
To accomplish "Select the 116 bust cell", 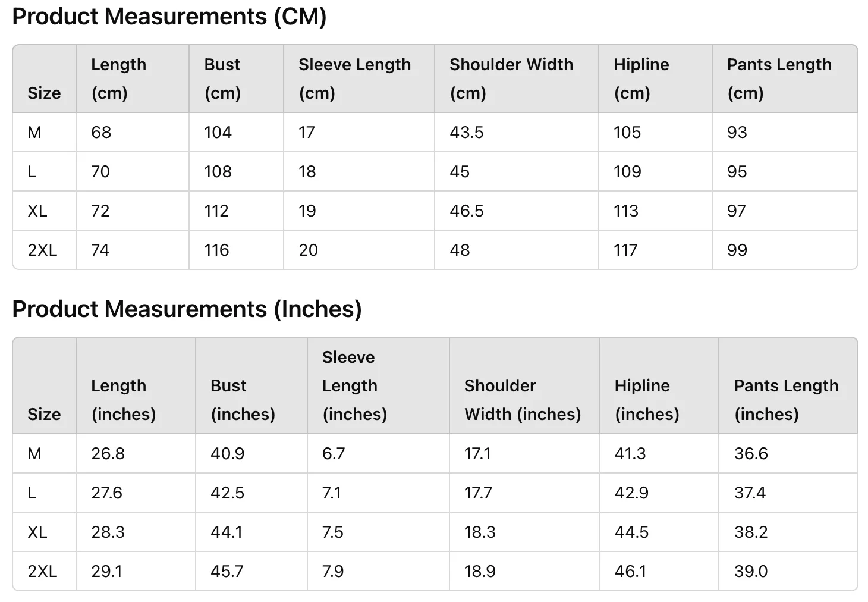I will click(x=236, y=250).
